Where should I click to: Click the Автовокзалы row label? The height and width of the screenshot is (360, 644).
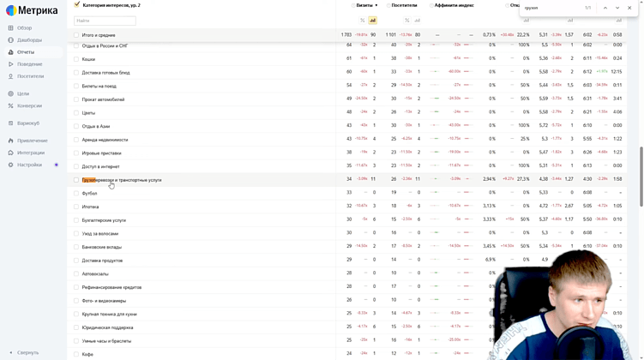click(x=95, y=273)
